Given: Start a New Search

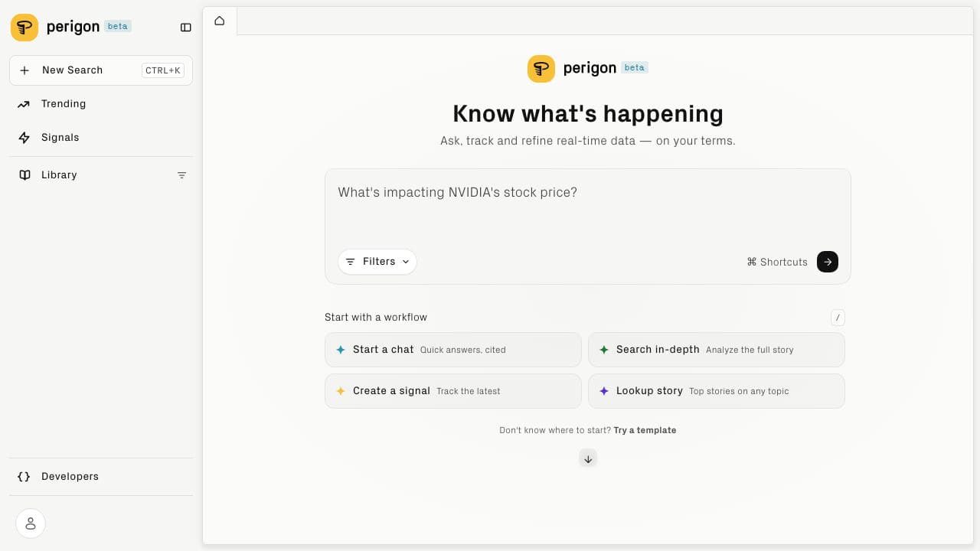Looking at the screenshot, I should click(x=101, y=70).
